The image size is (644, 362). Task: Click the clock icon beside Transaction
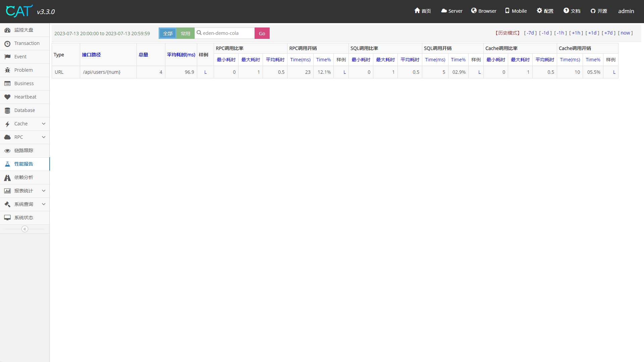click(7, 44)
